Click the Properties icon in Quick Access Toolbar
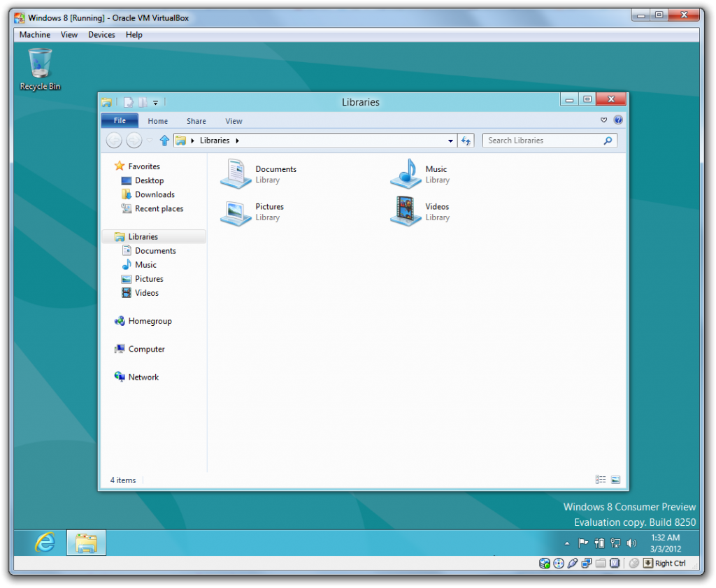Viewport: 716px width, 588px height. point(129,102)
